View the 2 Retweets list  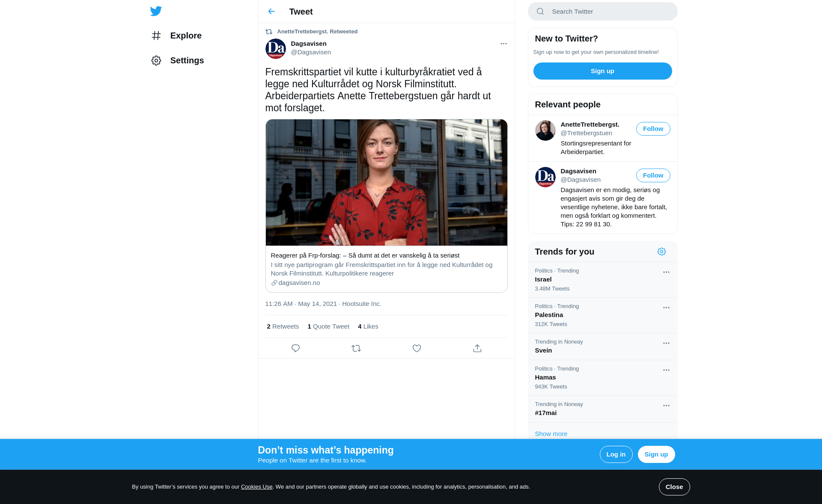(283, 326)
